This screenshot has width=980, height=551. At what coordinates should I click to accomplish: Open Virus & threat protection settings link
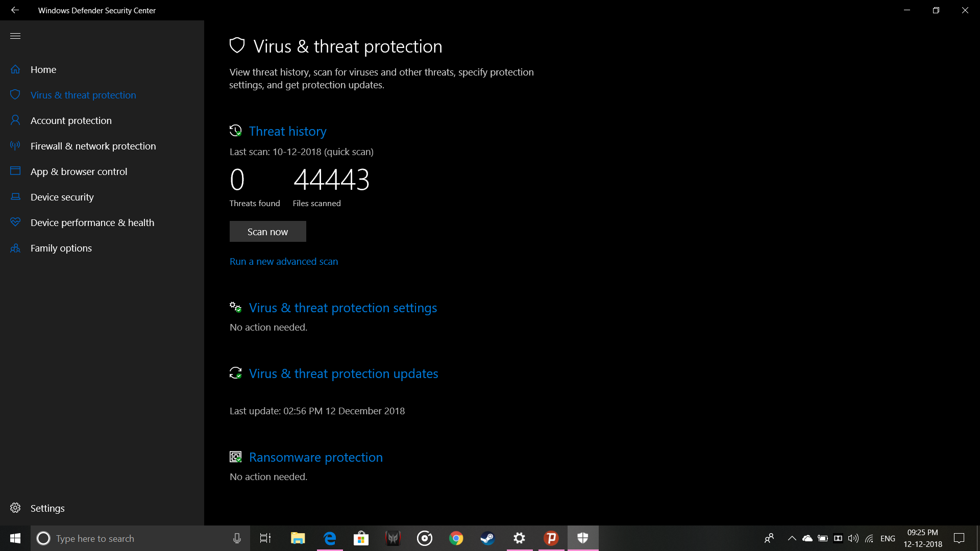(x=343, y=308)
